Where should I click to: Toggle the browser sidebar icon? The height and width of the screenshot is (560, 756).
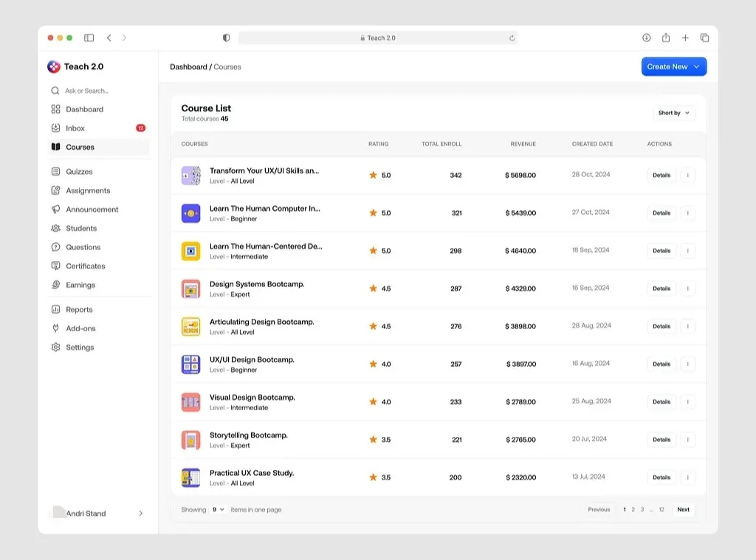coord(89,38)
